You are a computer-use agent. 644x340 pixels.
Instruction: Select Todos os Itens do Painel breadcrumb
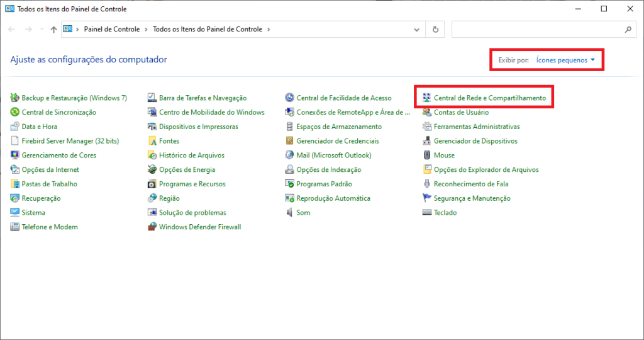[208, 30]
